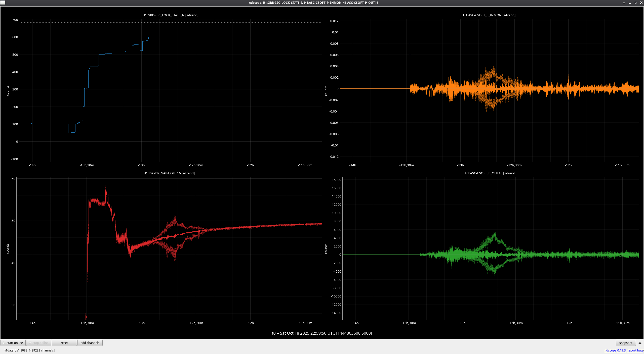
Task: Click the H1:ASC-CSOFT_P_INMON plot title
Action: [489, 15]
